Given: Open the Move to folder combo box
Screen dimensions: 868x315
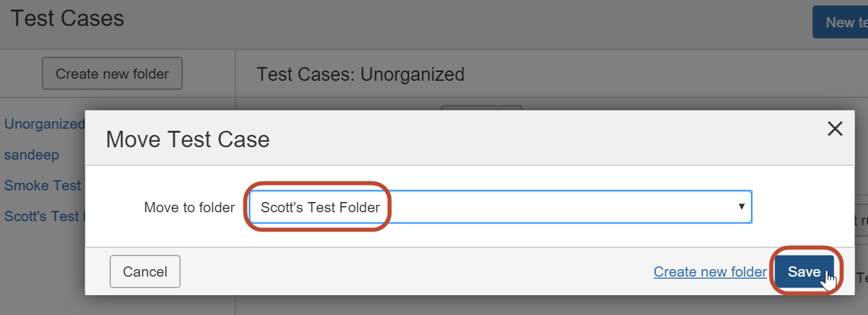Looking at the screenshot, I should click(x=499, y=207).
